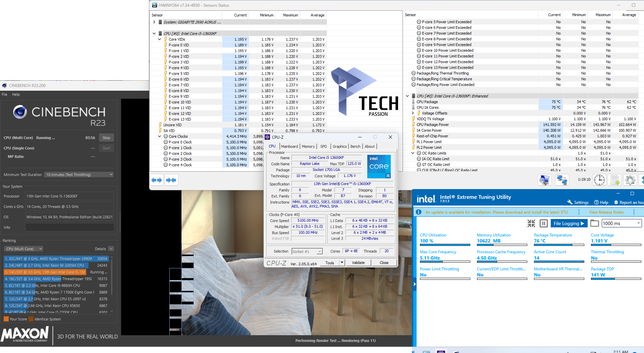Expand the Voltage Offsets sensor group
The image size is (644, 353).
[x=413, y=113]
